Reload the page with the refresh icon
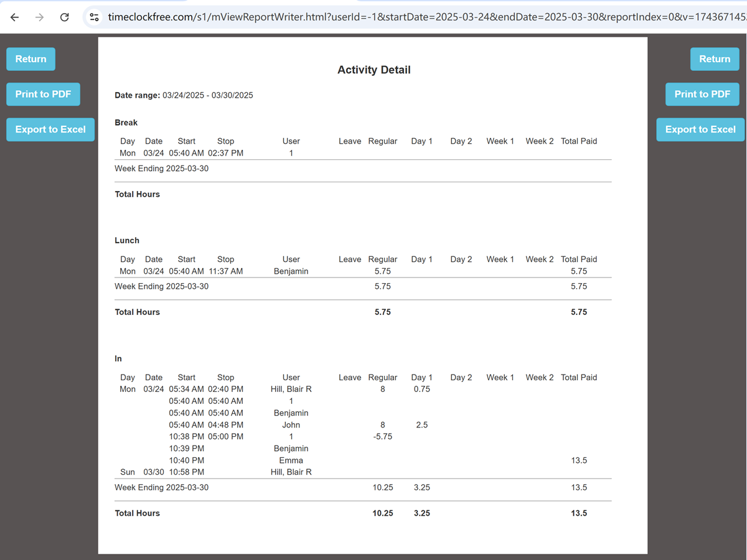 coord(65,17)
